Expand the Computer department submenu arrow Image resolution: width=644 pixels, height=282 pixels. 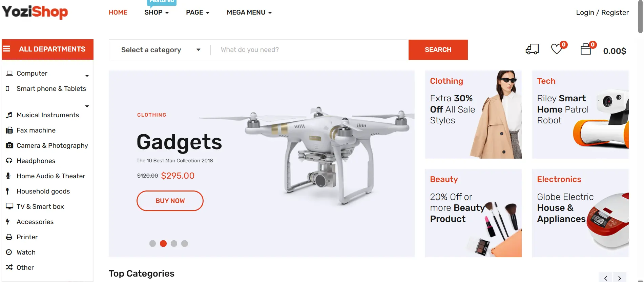[x=87, y=76]
